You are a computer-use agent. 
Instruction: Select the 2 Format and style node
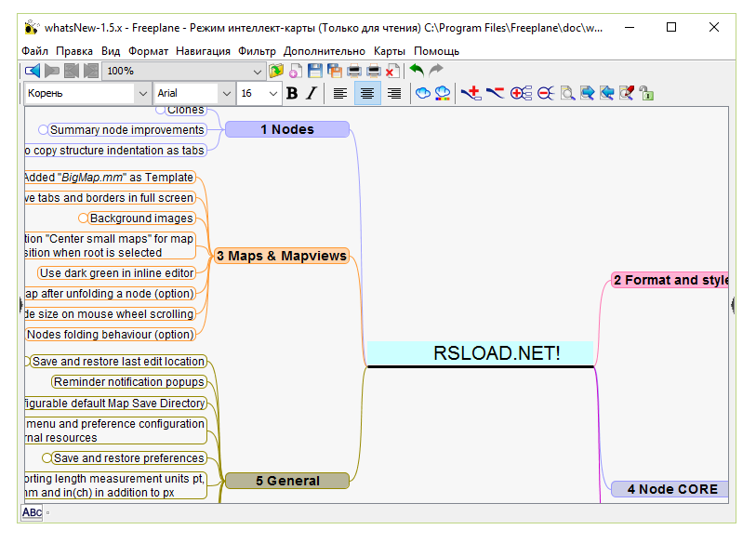coord(670,280)
